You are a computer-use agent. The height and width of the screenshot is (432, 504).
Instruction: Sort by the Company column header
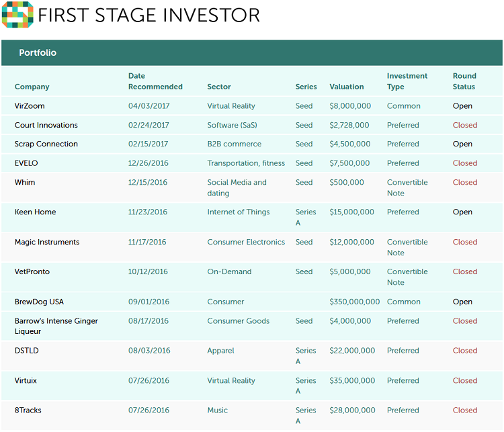[32, 87]
